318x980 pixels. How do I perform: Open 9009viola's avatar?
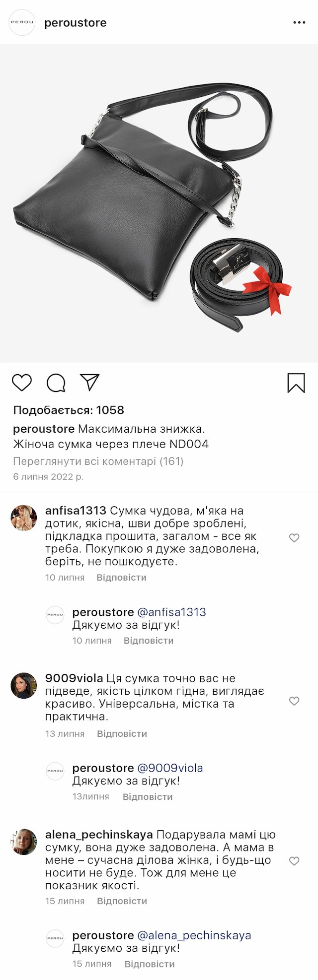tap(24, 685)
